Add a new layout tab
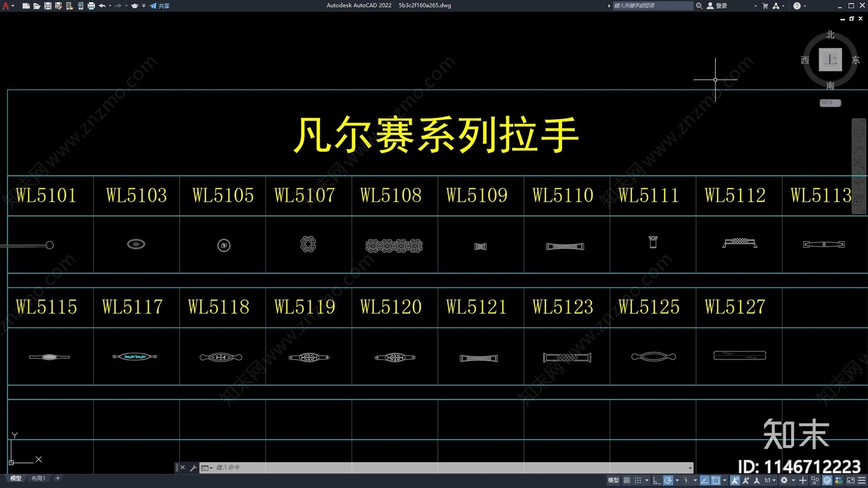Screen dimensions: 868x488 (58, 478)
